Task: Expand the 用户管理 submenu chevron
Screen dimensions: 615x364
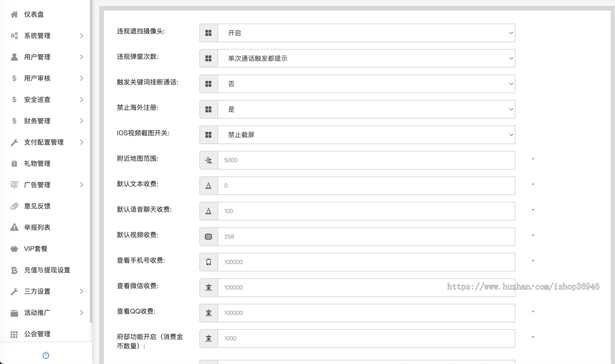Action: tap(81, 57)
